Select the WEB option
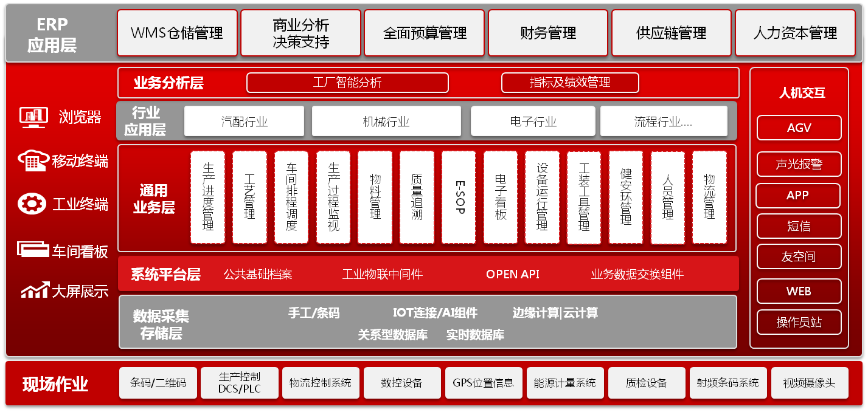 [799, 291]
